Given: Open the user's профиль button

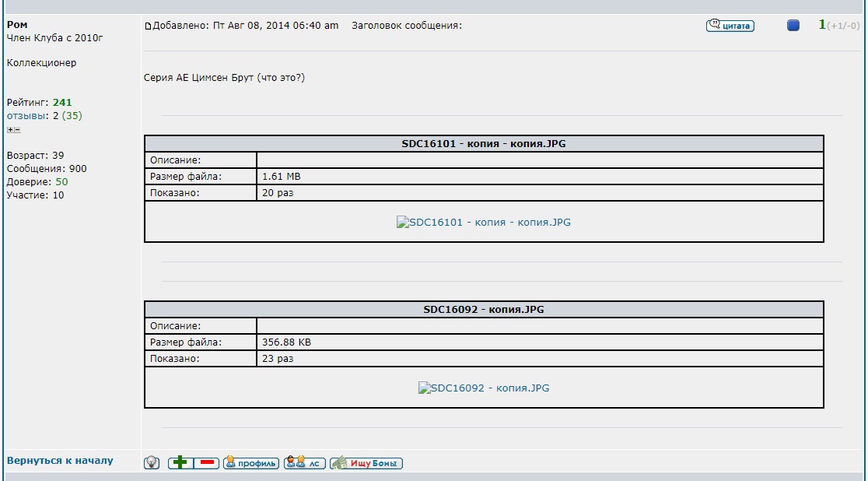Looking at the screenshot, I should (x=250, y=463).
